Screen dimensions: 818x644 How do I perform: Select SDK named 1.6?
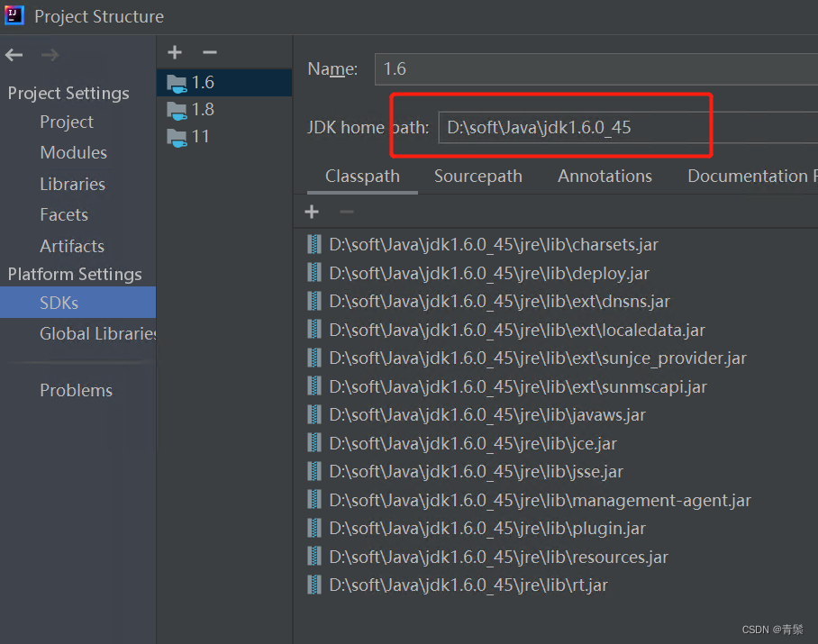tap(224, 83)
